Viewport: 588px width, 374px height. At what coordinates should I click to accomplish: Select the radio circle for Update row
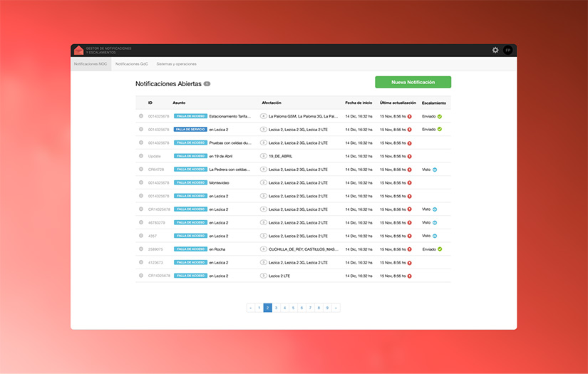(141, 156)
